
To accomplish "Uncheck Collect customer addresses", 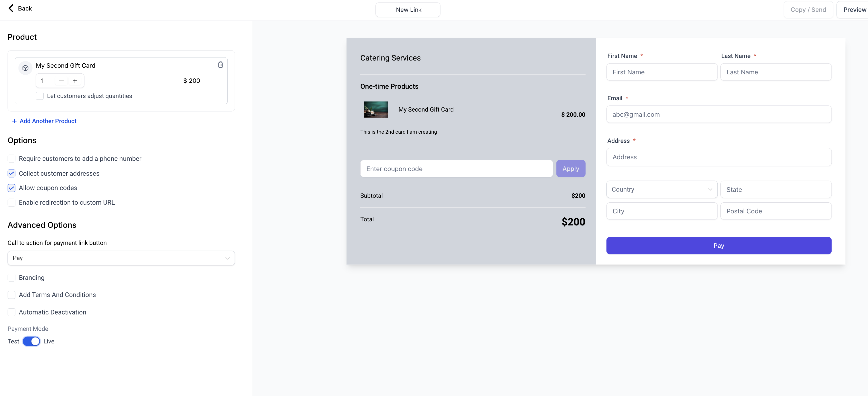I will (12, 173).
